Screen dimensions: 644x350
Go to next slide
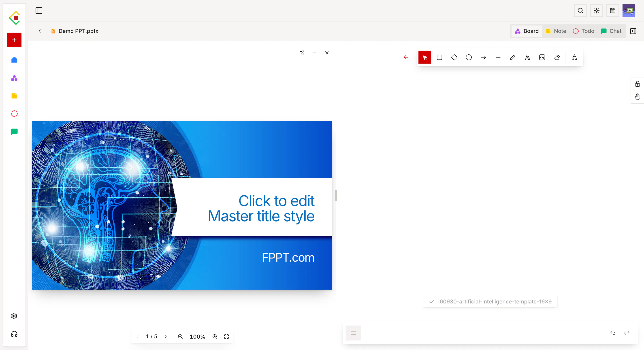coord(166,337)
